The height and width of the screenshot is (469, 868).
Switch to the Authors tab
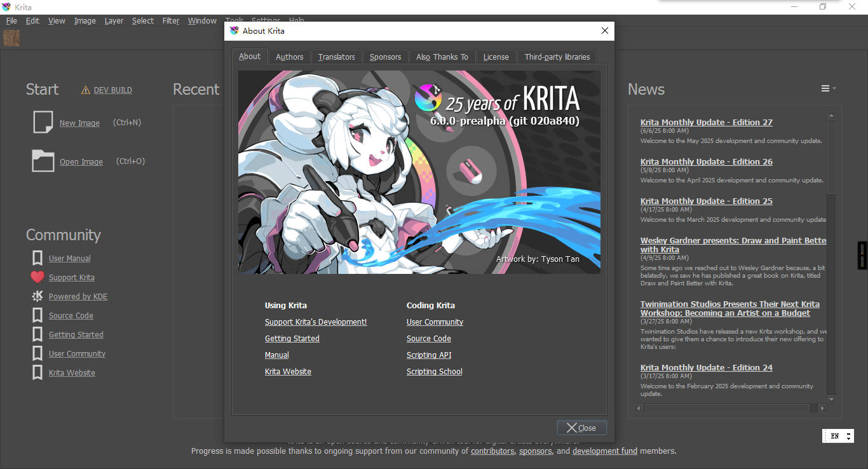289,57
